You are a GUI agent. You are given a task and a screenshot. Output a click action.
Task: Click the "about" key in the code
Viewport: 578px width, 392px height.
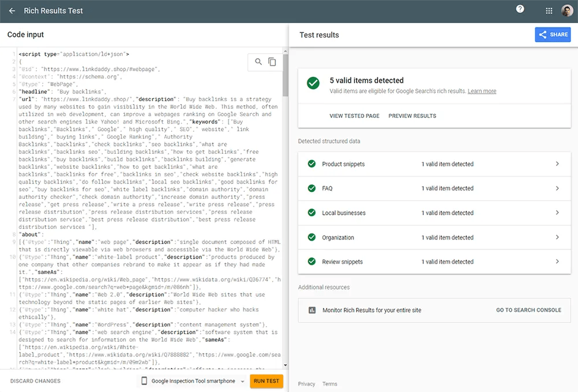[x=29, y=234]
